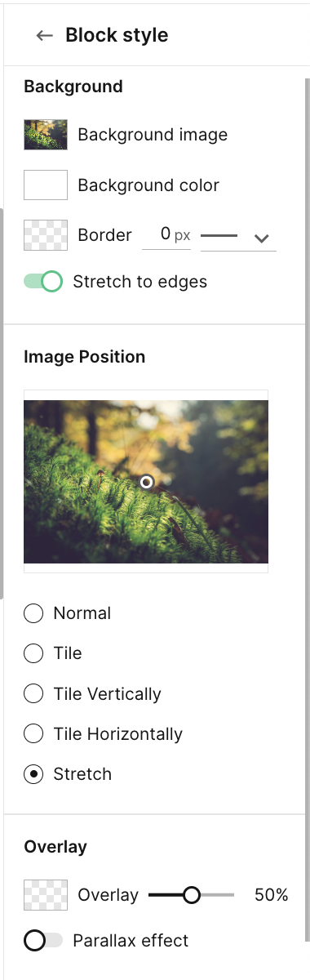Enable the Parallax effect toggle
The image size is (310, 980).
point(43,941)
